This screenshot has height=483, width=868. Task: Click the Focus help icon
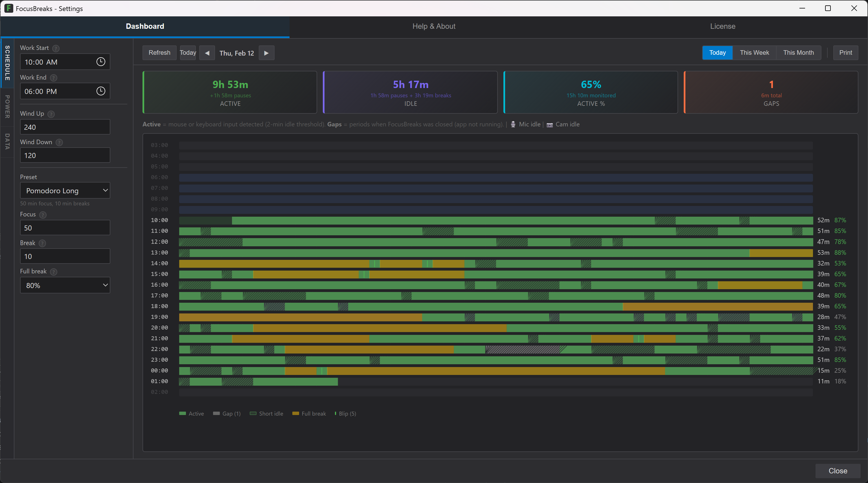(x=42, y=215)
